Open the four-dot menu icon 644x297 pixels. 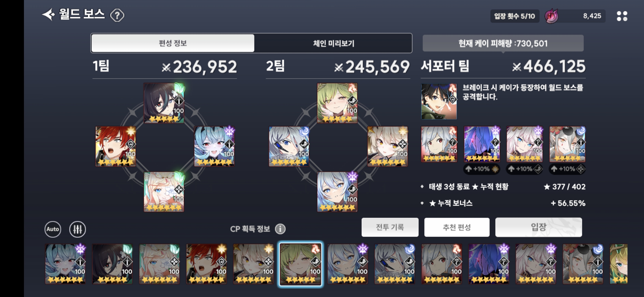pos(622,16)
